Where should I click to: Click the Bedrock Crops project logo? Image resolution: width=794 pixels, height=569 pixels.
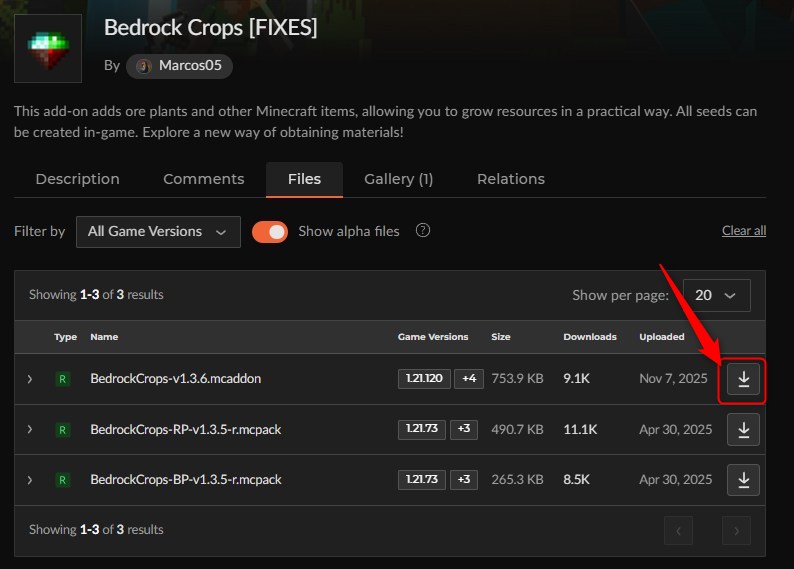pyautogui.click(x=48, y=49)
